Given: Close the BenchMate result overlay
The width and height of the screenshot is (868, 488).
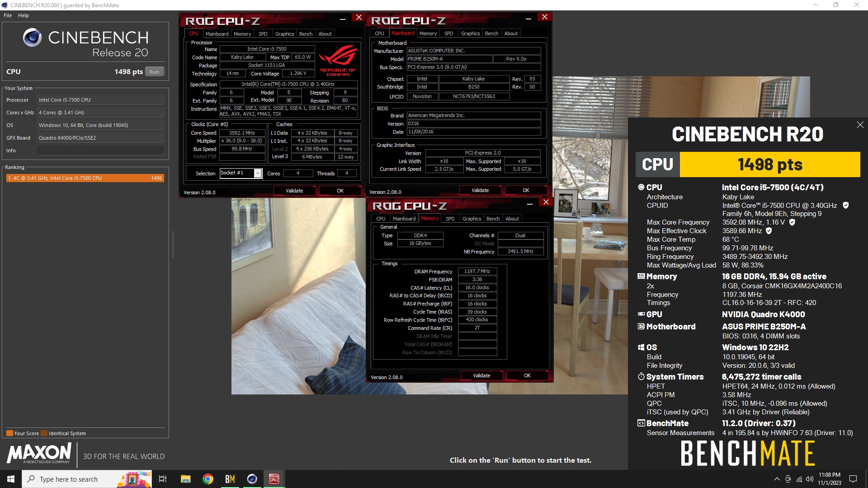Looking at the screenshot, I should click(860, 125).
